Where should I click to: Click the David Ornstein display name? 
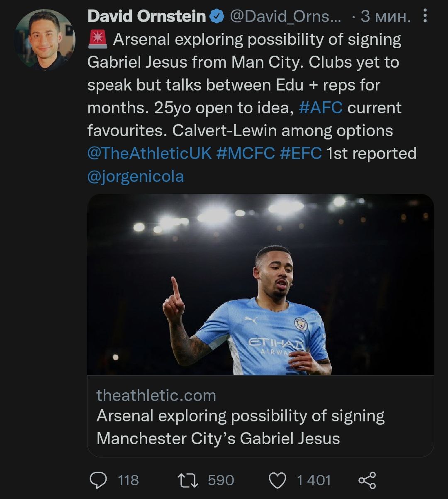[147, 17]
